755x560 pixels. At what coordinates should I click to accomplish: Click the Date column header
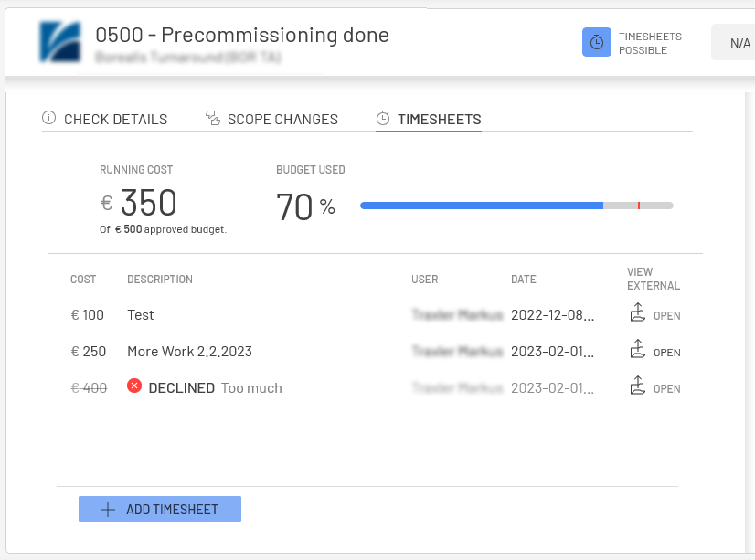524,280
